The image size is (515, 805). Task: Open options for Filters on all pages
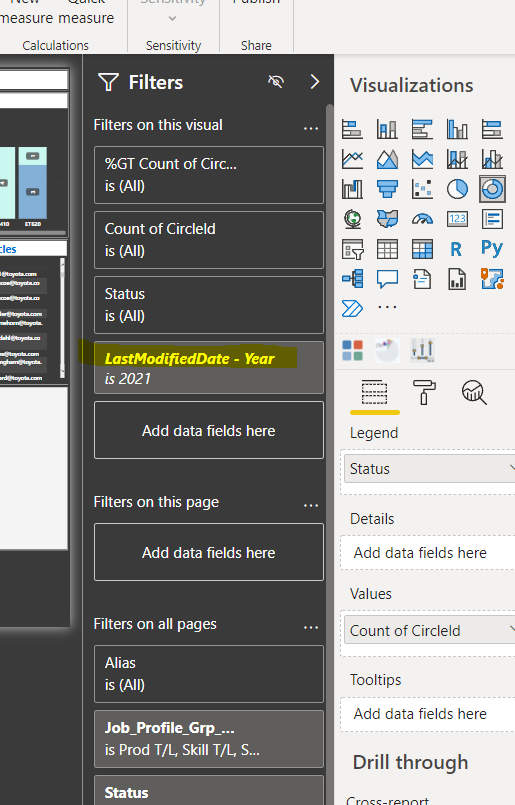point(311,627)
